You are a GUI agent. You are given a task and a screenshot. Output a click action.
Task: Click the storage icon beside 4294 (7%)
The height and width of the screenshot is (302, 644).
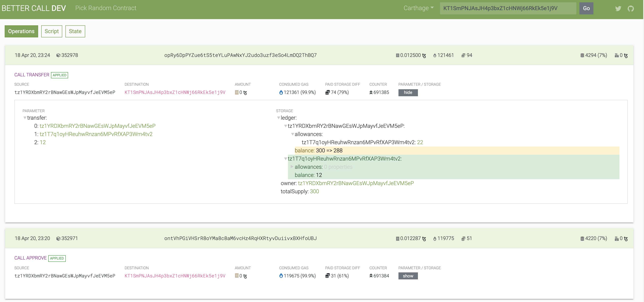582,55
